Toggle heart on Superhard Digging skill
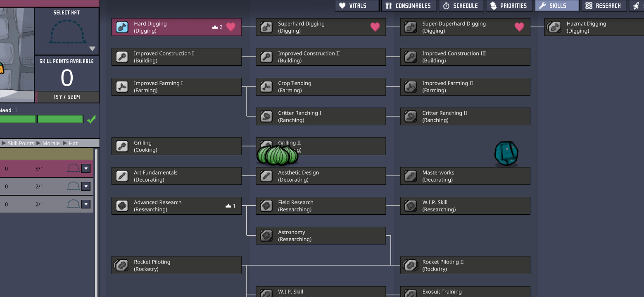This screenshot has height=297, width=644. click(x=375, y=27)
